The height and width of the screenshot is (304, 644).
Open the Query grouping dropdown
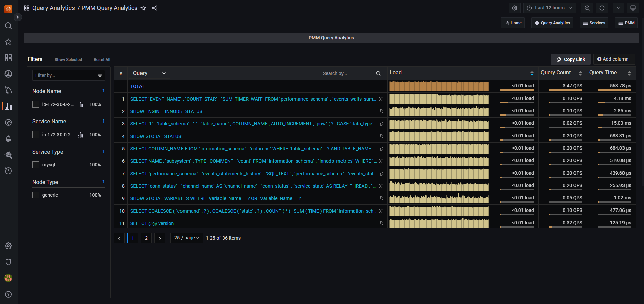click(150, 73)
